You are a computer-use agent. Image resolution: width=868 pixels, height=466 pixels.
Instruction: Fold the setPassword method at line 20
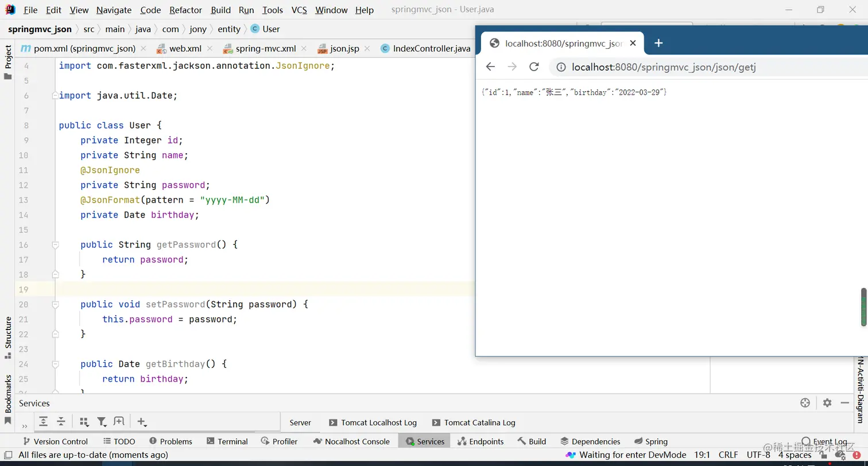pos(55,304)
